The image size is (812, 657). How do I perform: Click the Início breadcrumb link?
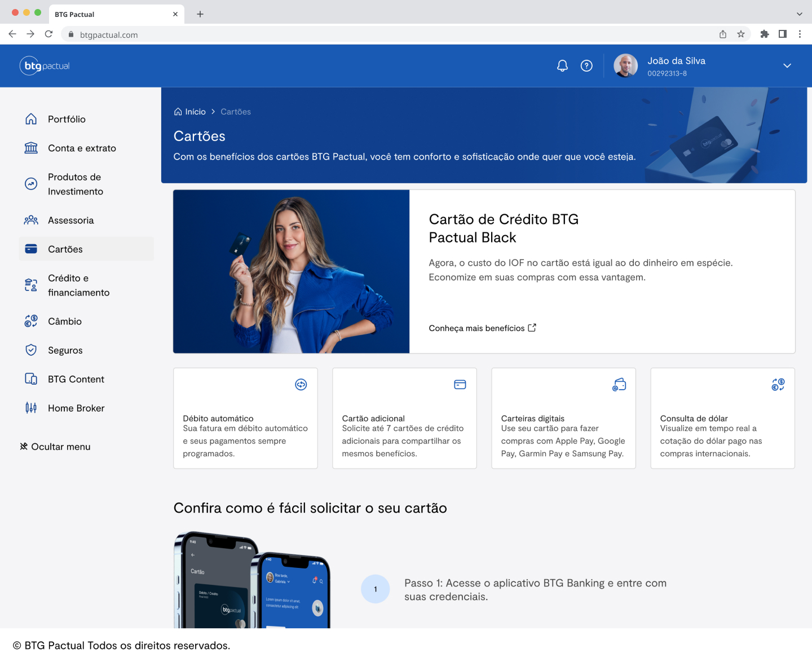tap(195, 112)
